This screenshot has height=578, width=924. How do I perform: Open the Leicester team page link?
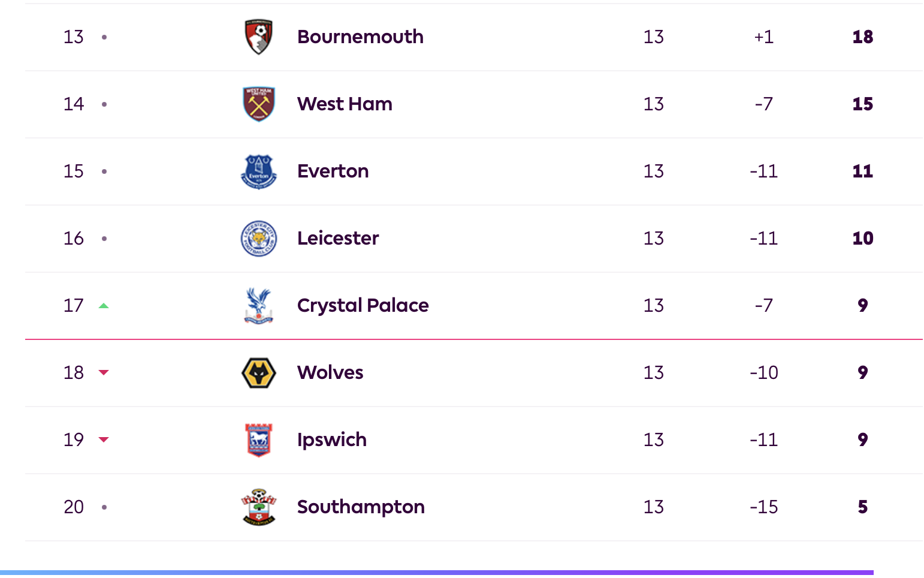pos(338,239)
